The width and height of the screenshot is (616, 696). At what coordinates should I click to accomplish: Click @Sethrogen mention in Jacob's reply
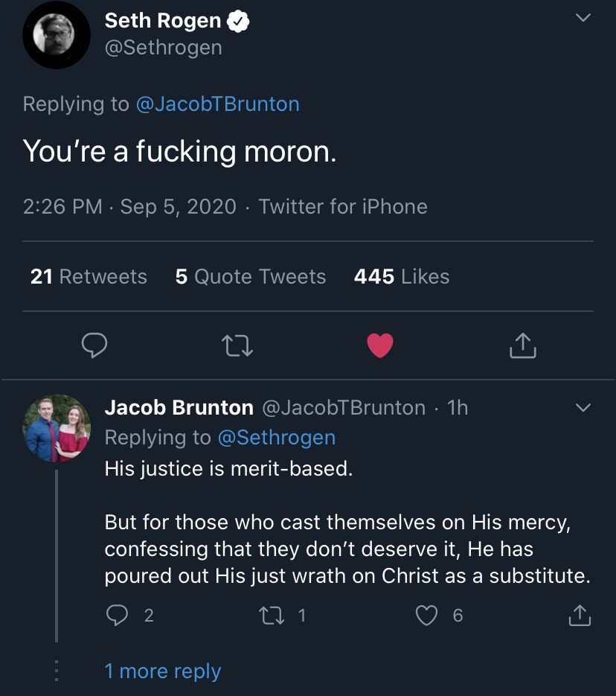pos(276,438)
